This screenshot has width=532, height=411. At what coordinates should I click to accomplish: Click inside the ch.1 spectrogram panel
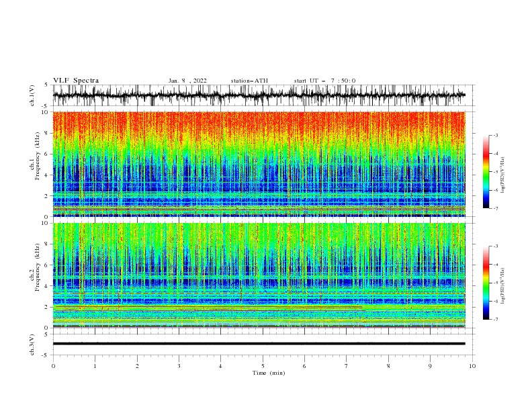(x=259, y=164)
